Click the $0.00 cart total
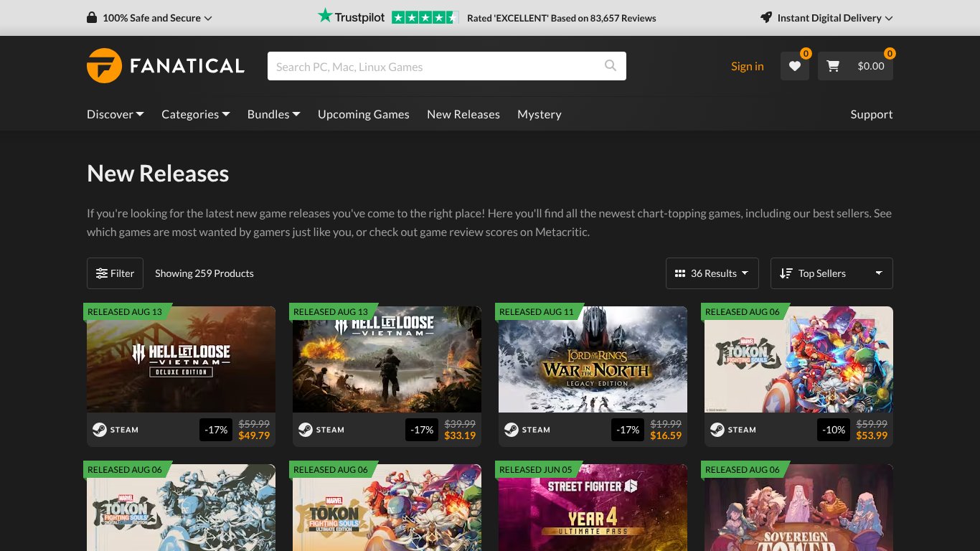980x551 pixels. (871, 66)
